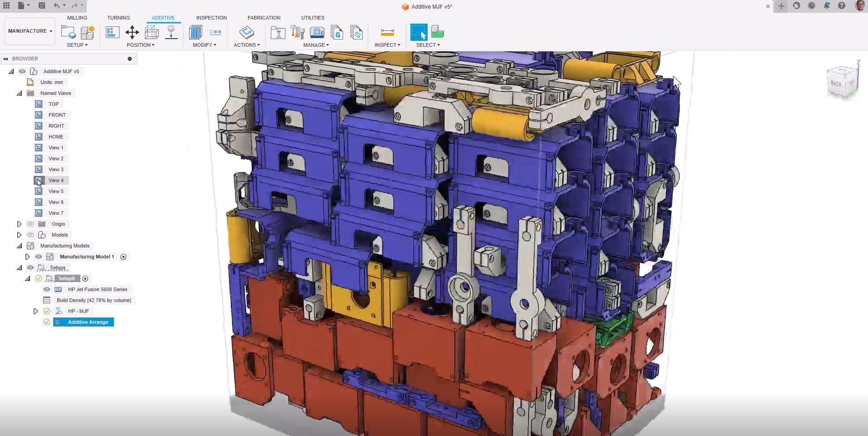
Task: Switch to the FABRICATION tab
Action: pyautogui.click(x=264, y=18)
